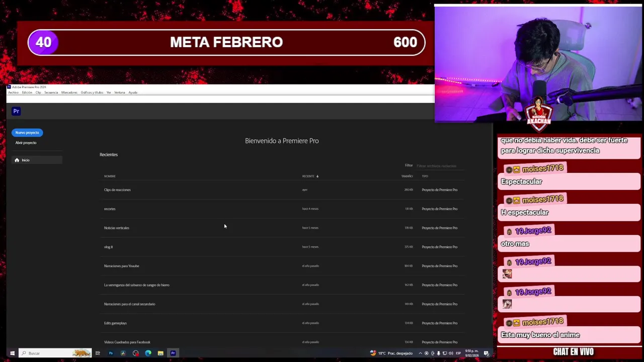
Task: Sort by the Reciente column arrow
Action: point(317,176)
